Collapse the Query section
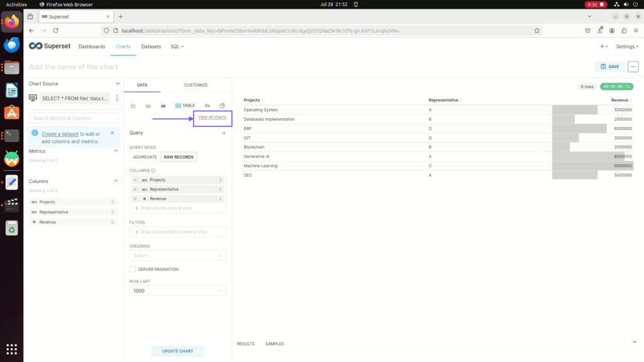The image size is (644, 362). click(x=223, y=133)
